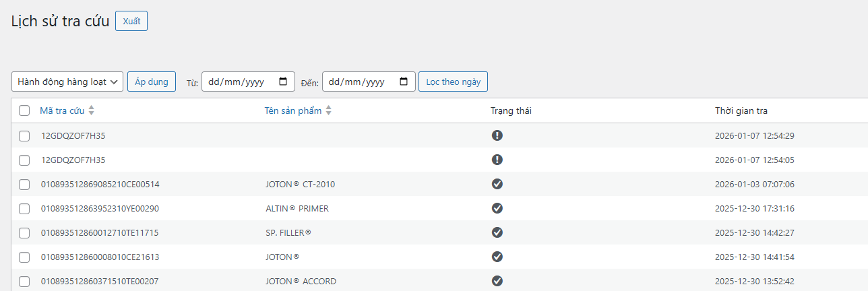This screenshot has height=291, width=868.
Task: Click the checkmark status icon for JOTON ACCORD
Action: 497,281
